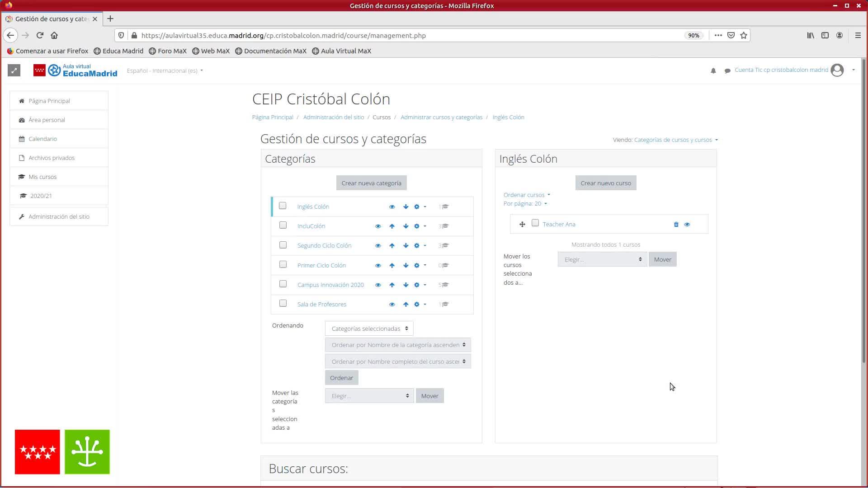Image resolution: width=868 pixels, height=488 pixels.
Task: Click the Crear nuevo curso button
Action: [x=605, y=183]
